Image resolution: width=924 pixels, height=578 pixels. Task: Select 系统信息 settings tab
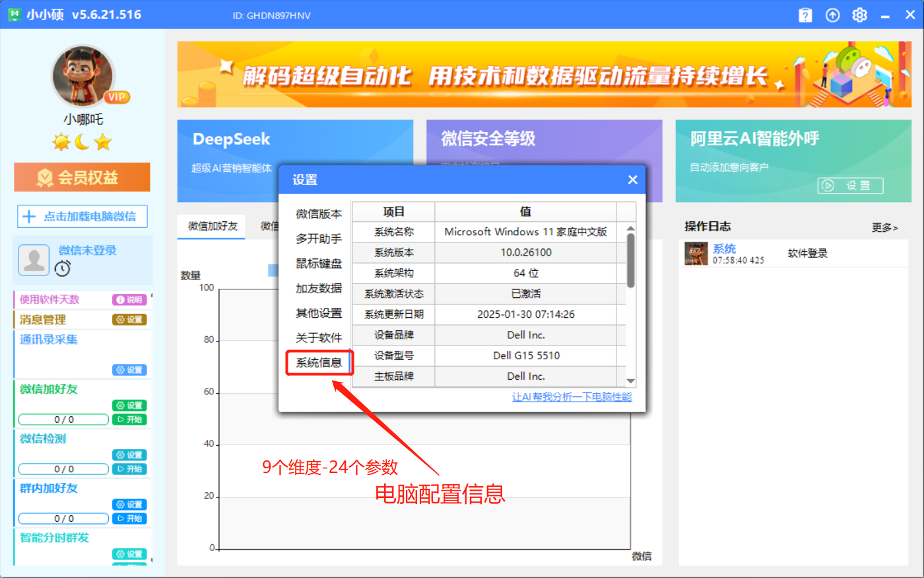tap(319, 363)
